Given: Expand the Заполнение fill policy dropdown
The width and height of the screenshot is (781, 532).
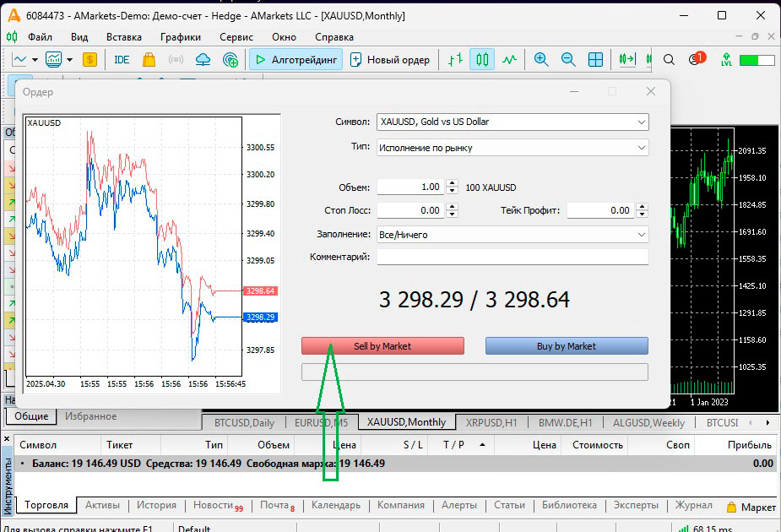Looking at the screenshot, I should [642, 235].
